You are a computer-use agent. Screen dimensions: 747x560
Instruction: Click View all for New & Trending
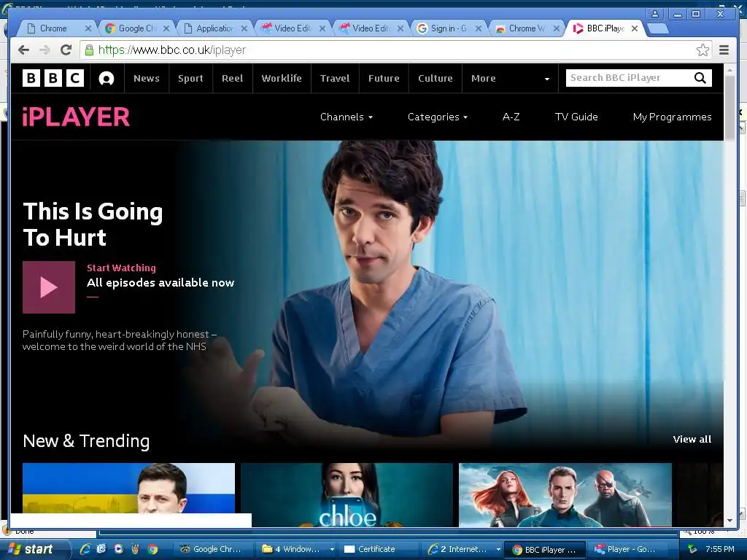[x=692, y=440]
